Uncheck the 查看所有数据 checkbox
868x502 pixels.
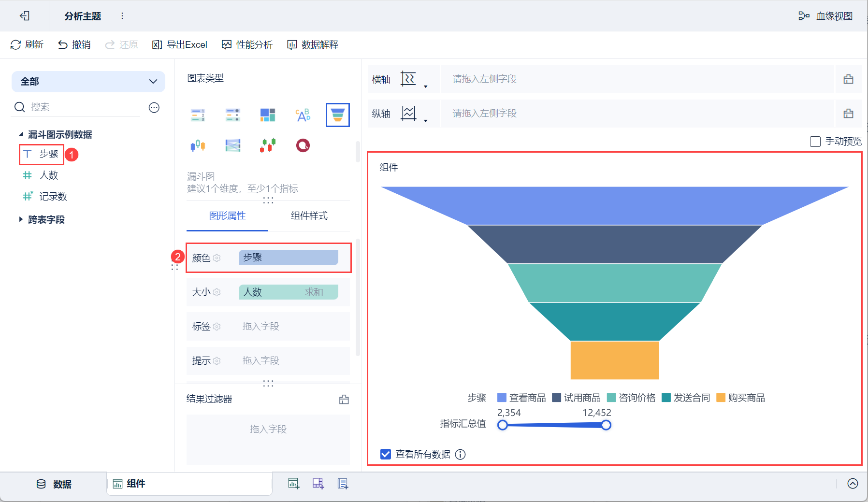tap(386, 454)
